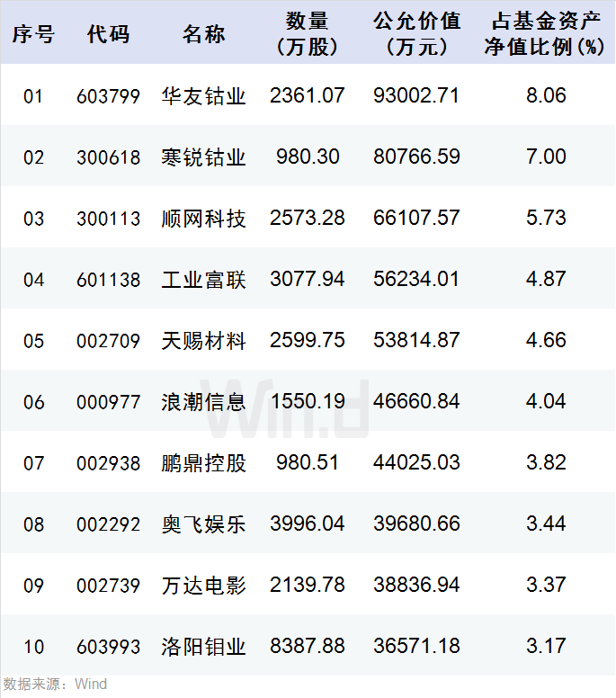Select stock code 603799
Screen dimensions: 616x698
click(x=108, y=96)
